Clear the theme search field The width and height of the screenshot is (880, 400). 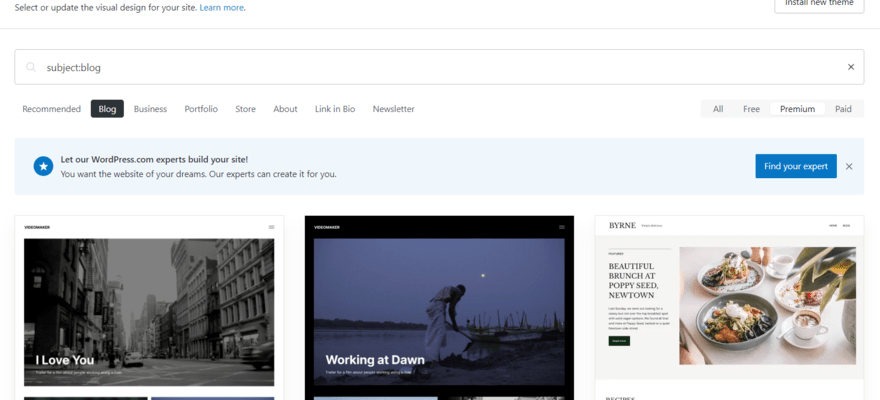point(851,67)
